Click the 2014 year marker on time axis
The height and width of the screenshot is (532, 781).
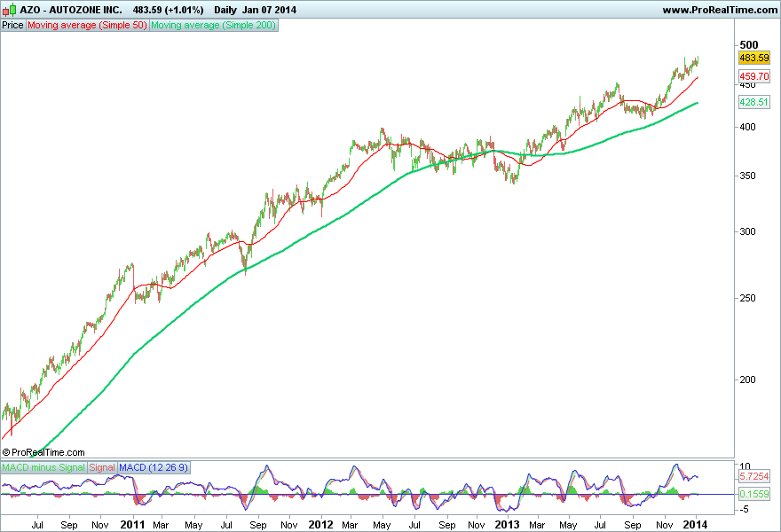(x=695, y=525)
